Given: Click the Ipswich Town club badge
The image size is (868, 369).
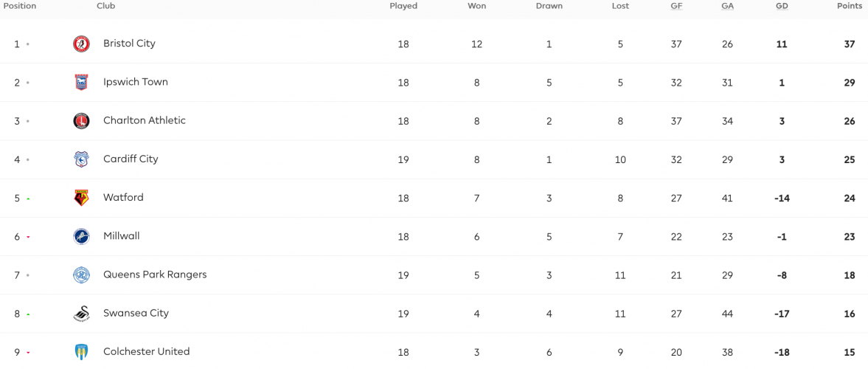Looking at the screenshot, I should 81,82.
